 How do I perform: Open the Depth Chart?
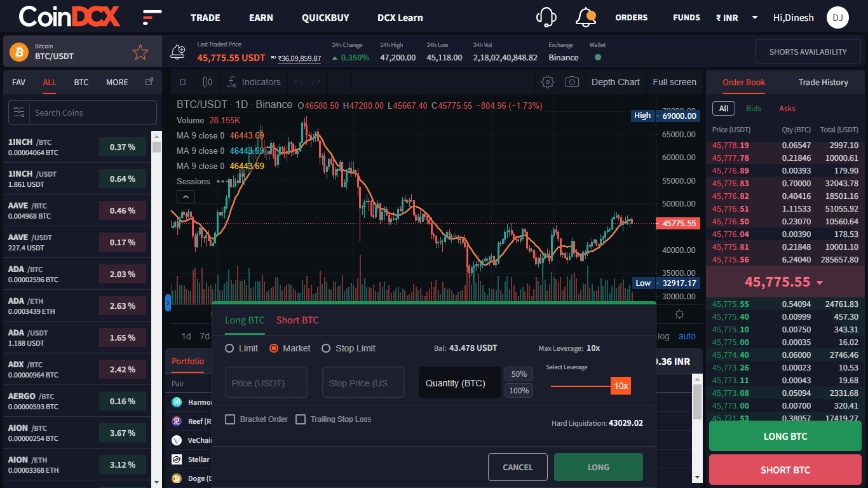616,82
